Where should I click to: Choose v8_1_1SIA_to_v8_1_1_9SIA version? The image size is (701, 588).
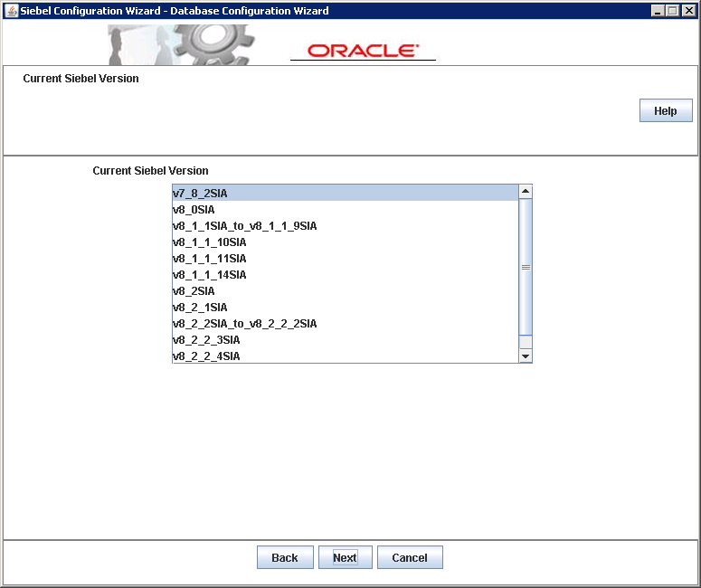[x=346, y=226]
